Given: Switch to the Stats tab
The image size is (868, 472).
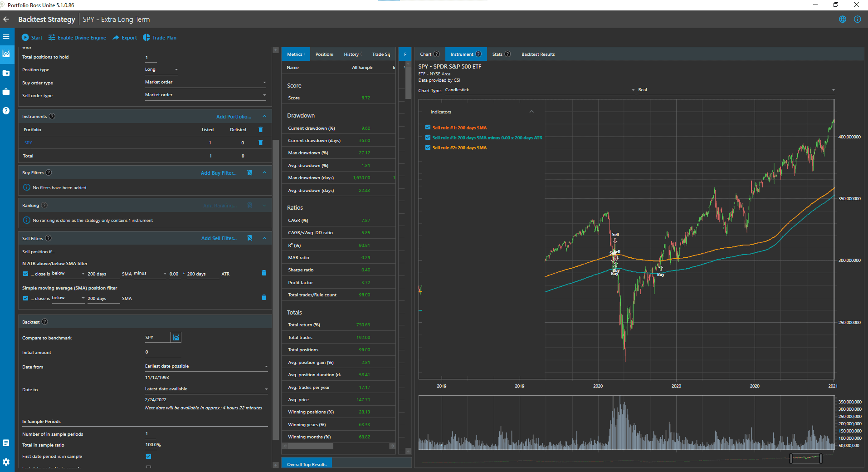Looking at the screenshot, I should point(498,54).
